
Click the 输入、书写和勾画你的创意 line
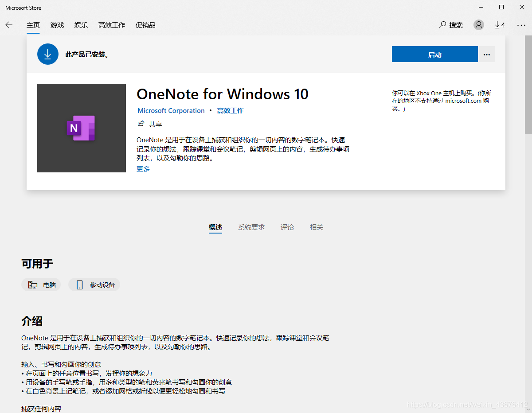(x=61, y=364)
